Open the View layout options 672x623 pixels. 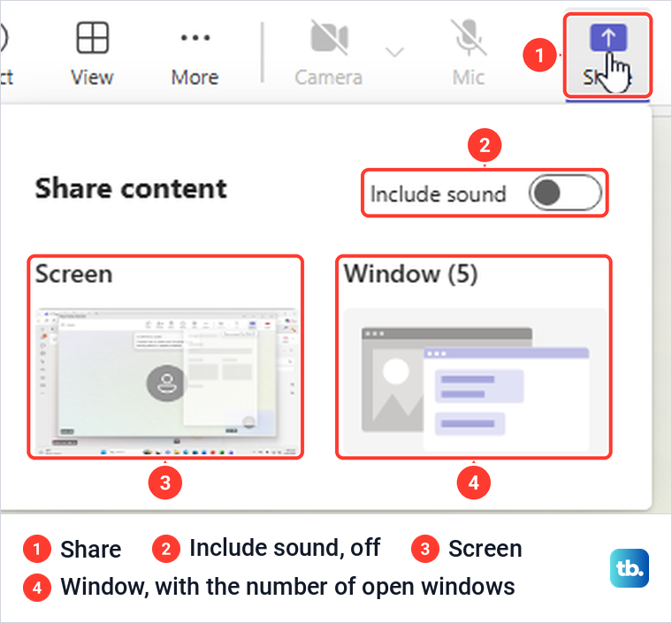pos(92,54)
